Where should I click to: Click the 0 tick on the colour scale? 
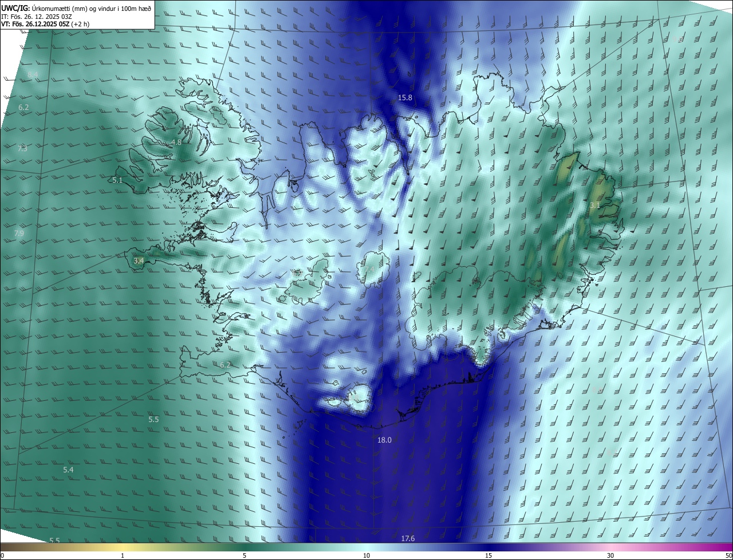2,556
